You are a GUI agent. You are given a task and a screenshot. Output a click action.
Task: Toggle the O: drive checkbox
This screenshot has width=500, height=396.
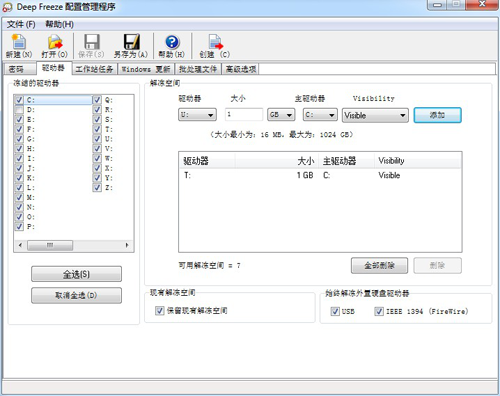coord(19,217)
